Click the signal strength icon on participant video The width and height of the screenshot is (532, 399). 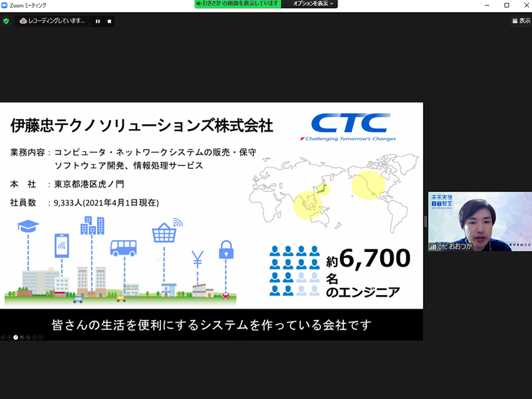tap(432, 247)
